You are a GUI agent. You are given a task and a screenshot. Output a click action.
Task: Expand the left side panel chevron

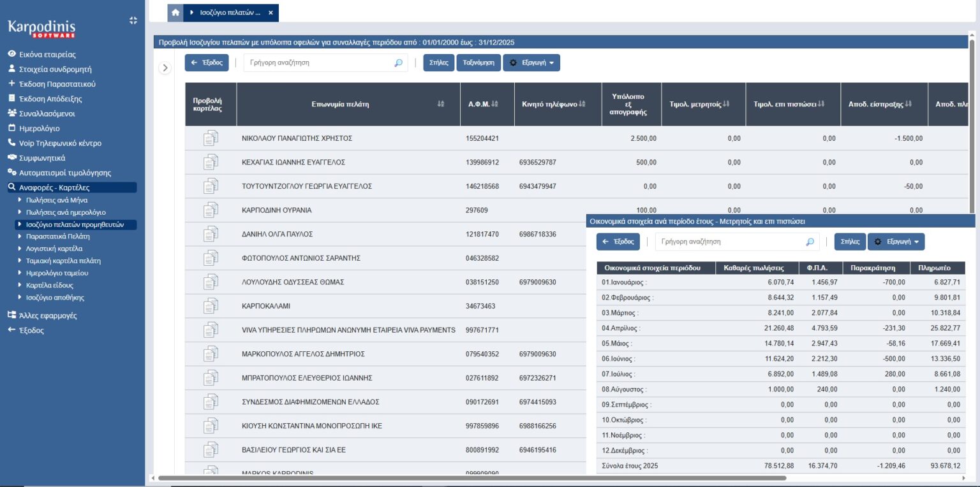pos(165,68)
